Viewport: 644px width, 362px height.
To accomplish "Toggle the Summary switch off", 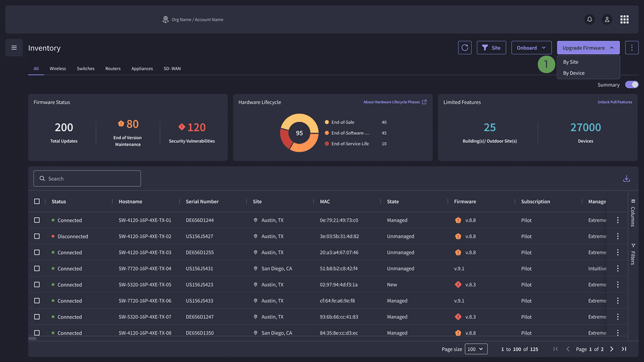I will pos(632,84).
